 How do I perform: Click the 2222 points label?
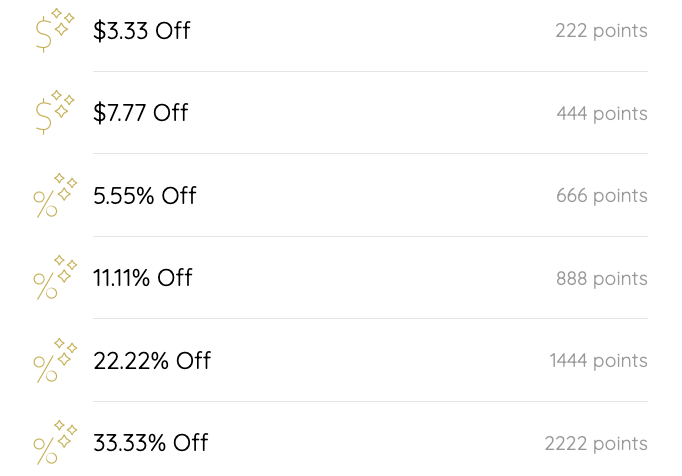click(596, 444)
